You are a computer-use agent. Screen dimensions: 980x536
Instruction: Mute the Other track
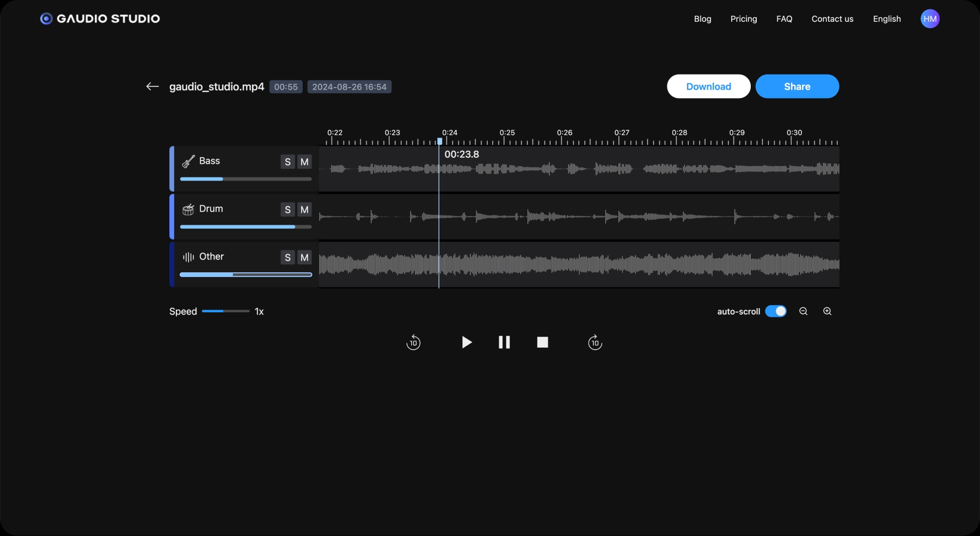pos(304,257)
